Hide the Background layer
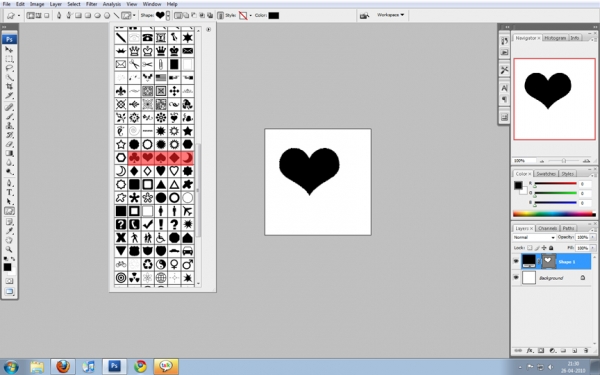Screen dimensions: 600x375 pyautogui.click(x=516, y=277)
